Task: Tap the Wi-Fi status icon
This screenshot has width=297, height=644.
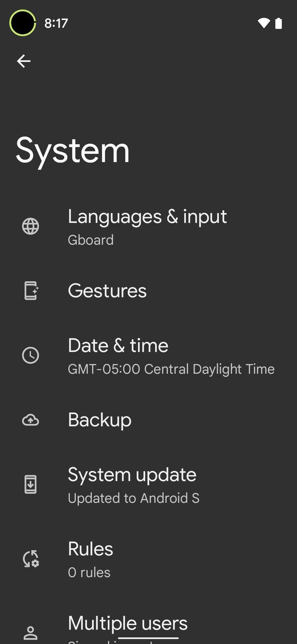Action: tap(264, 23)
